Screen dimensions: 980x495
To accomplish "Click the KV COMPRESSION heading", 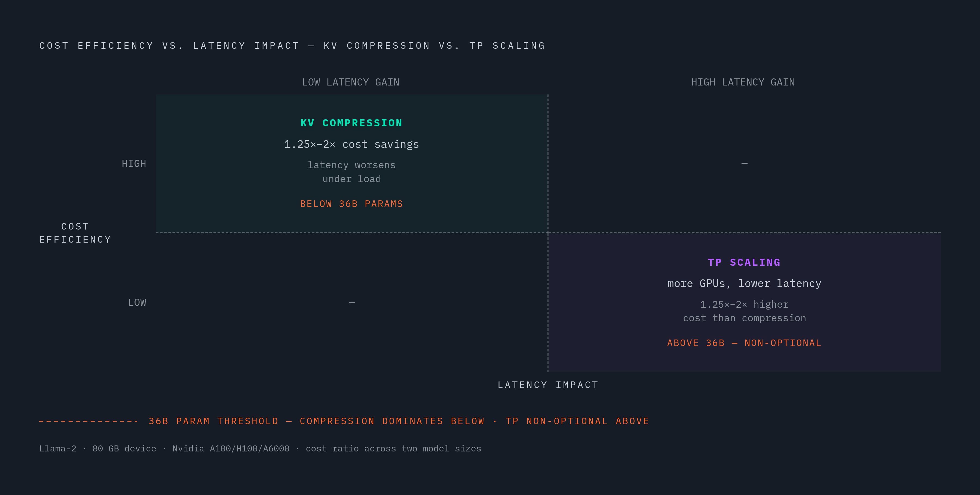I will (351, 123).
